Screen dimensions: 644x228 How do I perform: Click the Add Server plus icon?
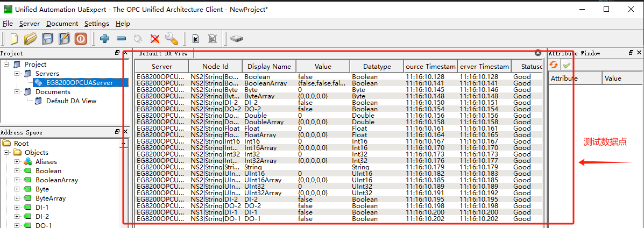coord(105,39)
